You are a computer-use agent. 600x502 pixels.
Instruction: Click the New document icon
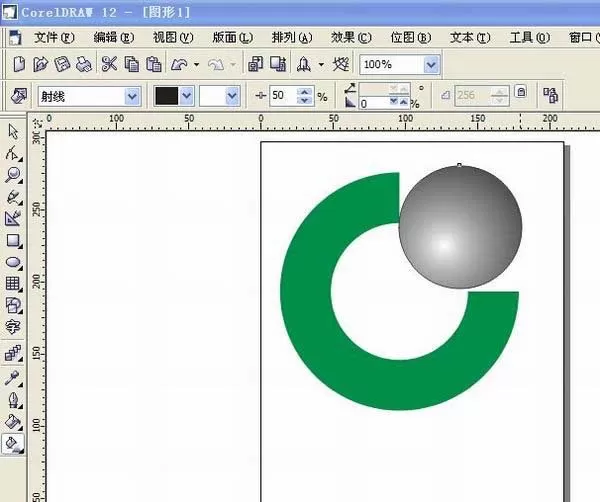19,64
